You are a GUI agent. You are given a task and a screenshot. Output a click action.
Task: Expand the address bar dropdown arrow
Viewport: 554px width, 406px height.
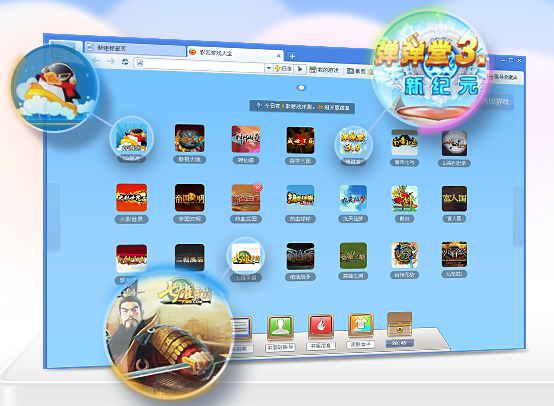(269, 68)
